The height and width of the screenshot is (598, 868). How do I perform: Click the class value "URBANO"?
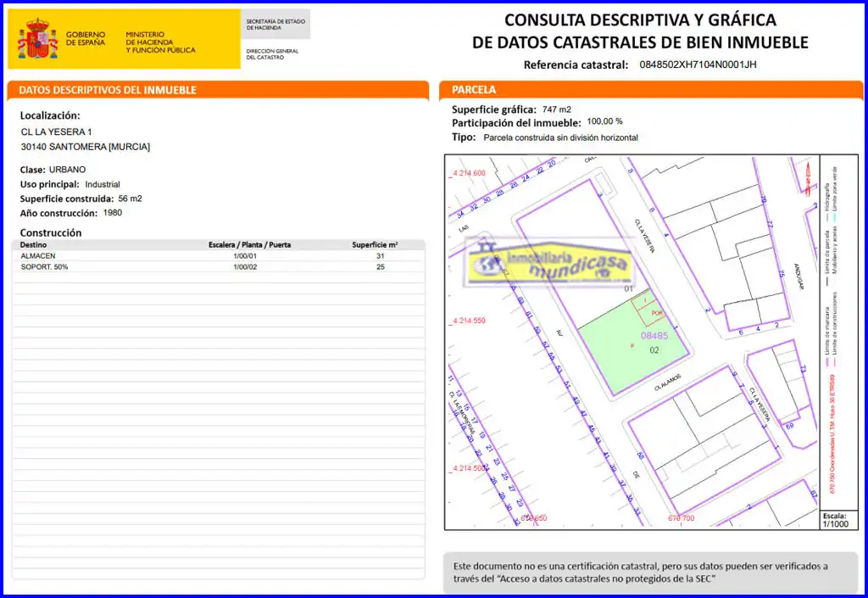(68, 170)
